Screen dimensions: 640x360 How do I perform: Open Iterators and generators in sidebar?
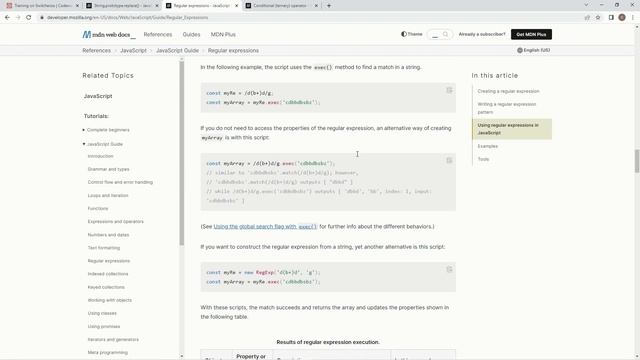tap(113, 340)
